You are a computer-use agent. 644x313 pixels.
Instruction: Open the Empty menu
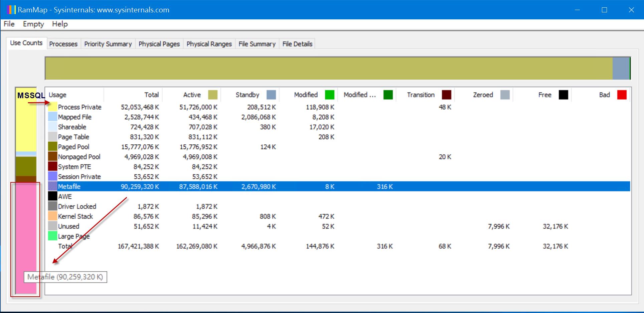coord(33,24)
